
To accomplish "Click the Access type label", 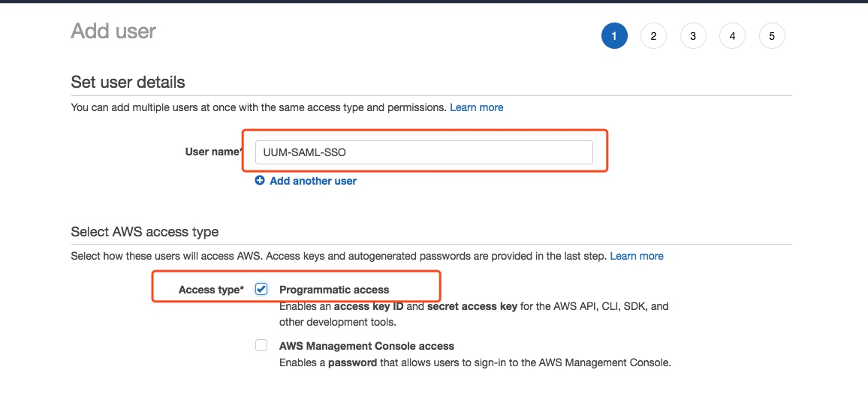I will [x=212, y=290].
